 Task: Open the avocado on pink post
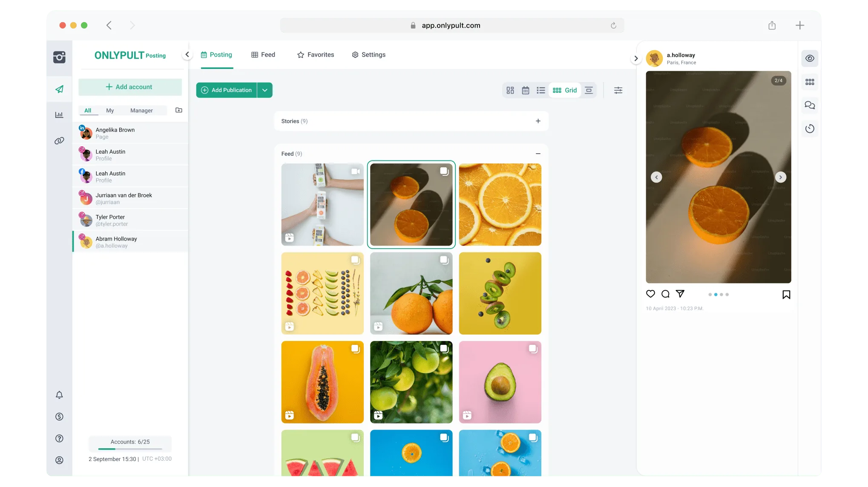coord(500,382)
